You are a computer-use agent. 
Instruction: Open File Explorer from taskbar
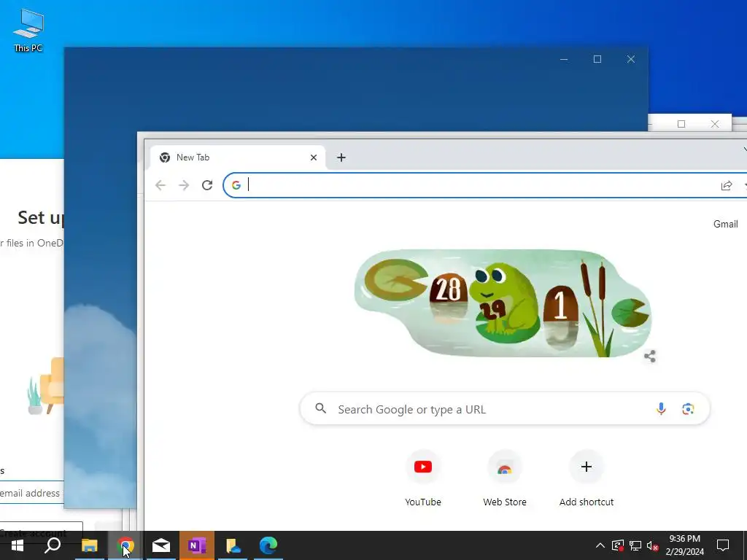pos(90,545)
